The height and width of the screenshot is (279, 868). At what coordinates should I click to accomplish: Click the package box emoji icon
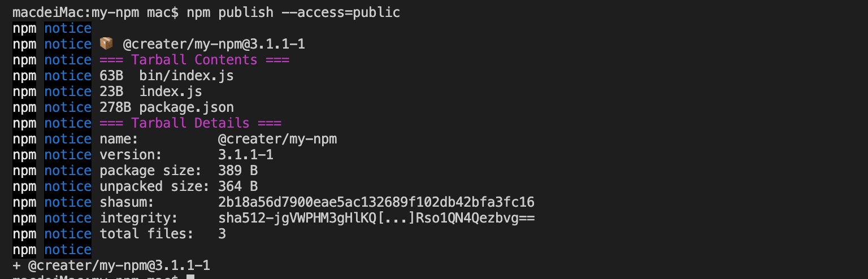(106, 44)
